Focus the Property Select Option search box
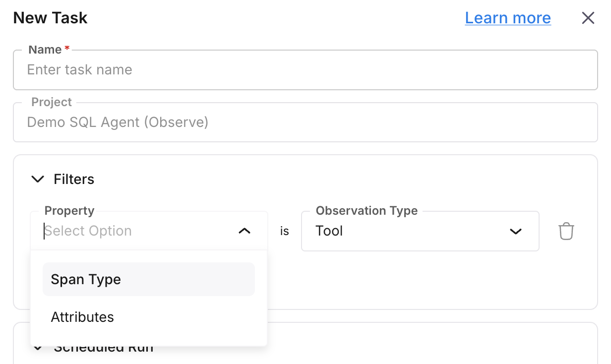Viewport: 611px width, 364px height. [134, 231]
